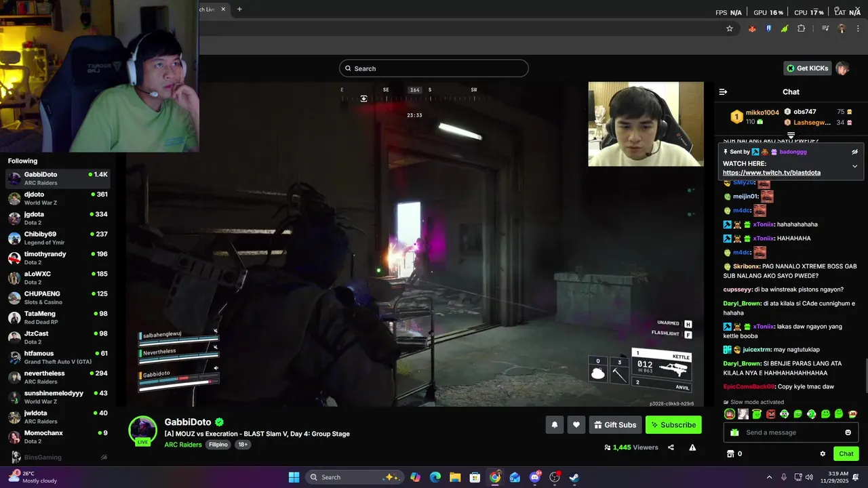
Task: Click the heart follow icon
Action: tap(576, 425)
